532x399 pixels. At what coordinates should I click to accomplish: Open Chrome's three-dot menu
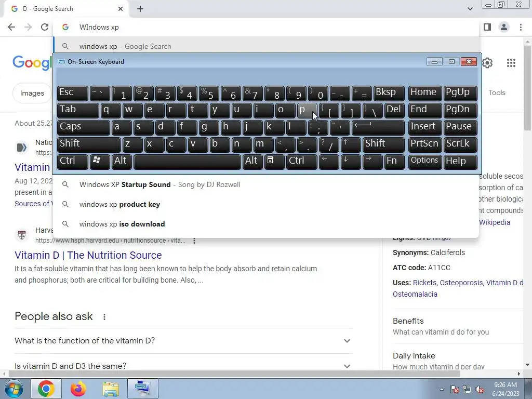click(x=521, y=27)
